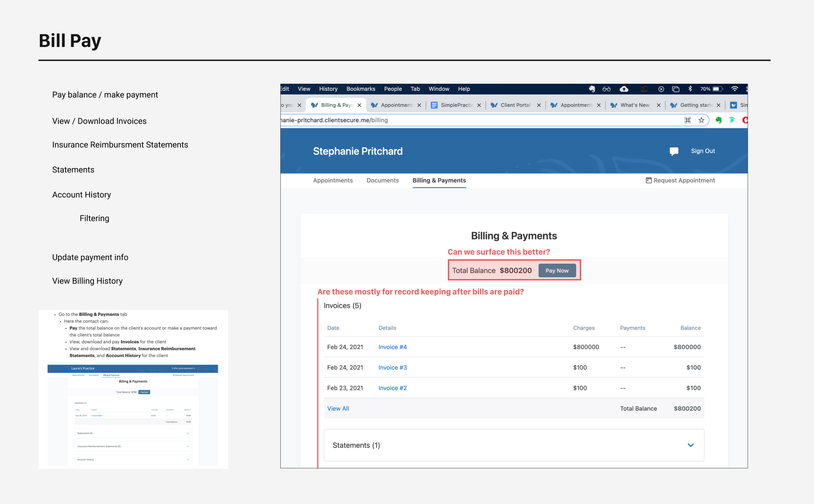This screenshot has height=504, width=814.
Task: Click the Evernote extension icon in toolbar
Action: click(x=718, y=120)
